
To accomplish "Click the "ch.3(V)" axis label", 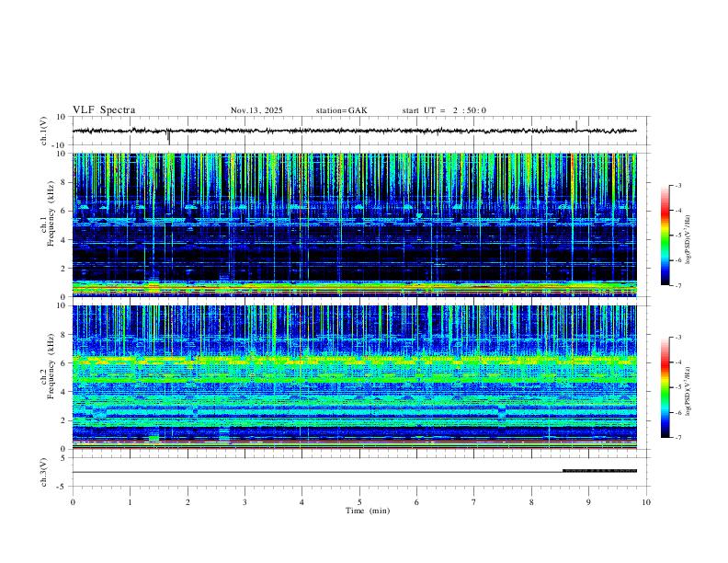I will click(44, 472).
